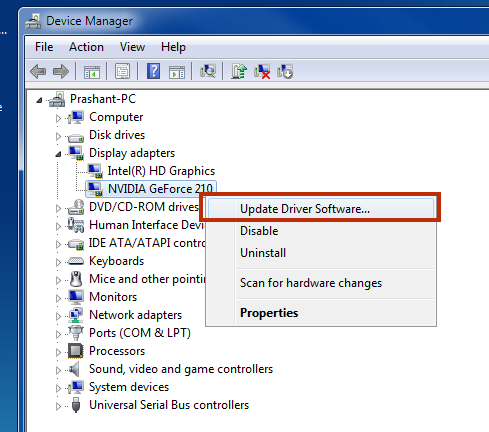The width and height of the screenshot is (489, 432).
Task: Click the Human Interface Devices icon
Action: click(x=76, y=225)
